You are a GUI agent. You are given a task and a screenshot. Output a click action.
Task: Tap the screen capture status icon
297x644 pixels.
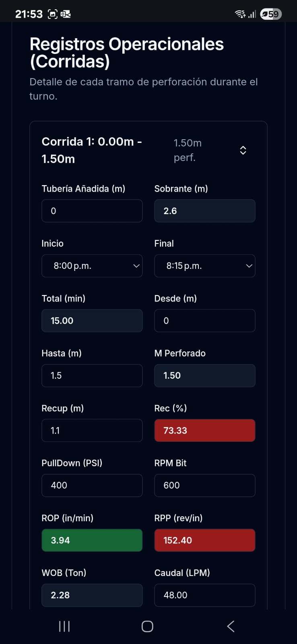pos(52,14)
